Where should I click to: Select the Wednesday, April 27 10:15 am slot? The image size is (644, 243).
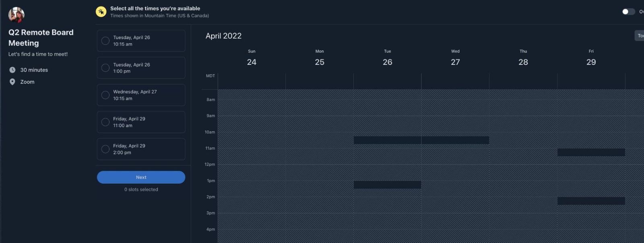pyautogui.click(x=141, y=95)
